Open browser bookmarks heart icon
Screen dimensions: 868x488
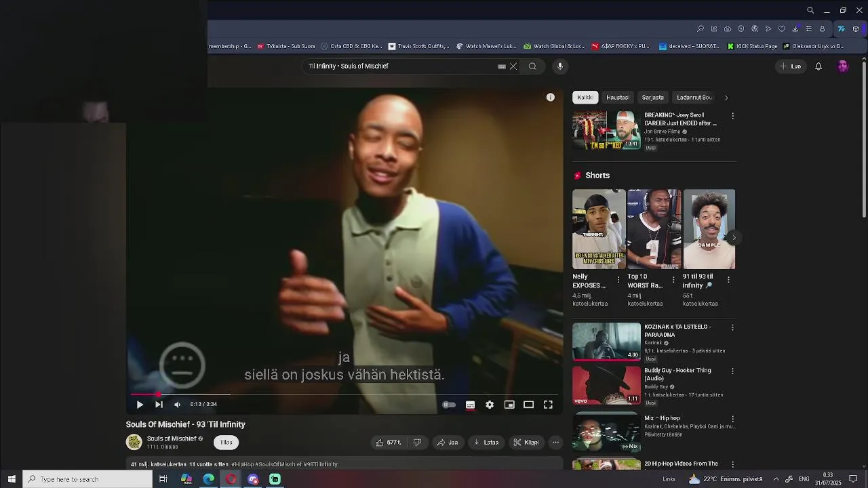click(x=781, y=28)
